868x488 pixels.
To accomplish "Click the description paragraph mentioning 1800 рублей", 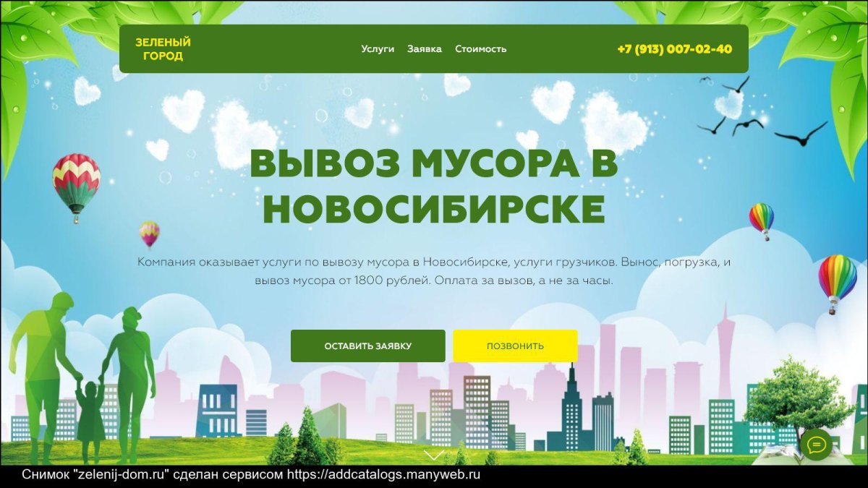I will (433, 271).
